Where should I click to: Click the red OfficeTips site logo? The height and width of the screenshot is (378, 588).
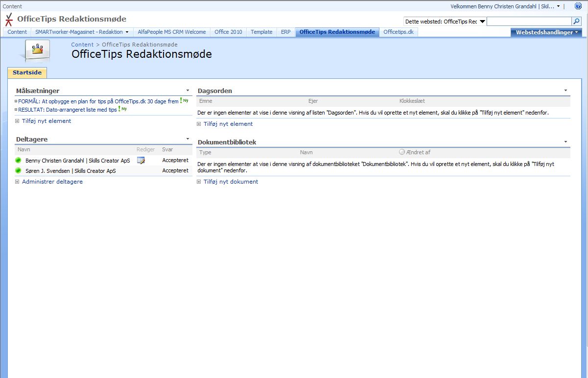click(x=9, y=20)
